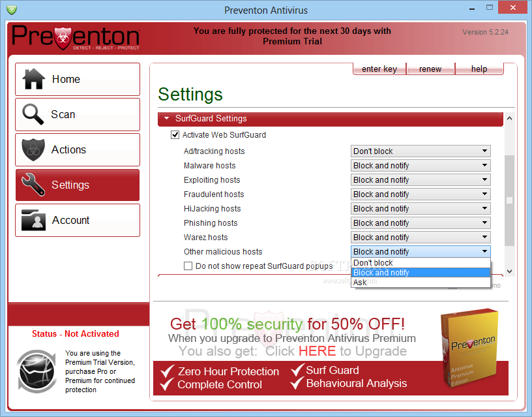
Task: Click the settings scrollbar thumb
Action: tap(509, 200)
